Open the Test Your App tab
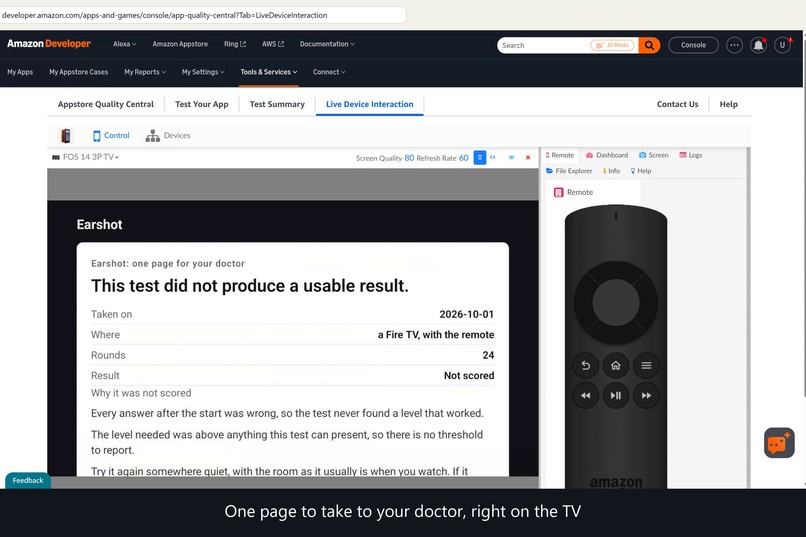The image size is (806, 537). pyautogui.click(x=202, y=104)
